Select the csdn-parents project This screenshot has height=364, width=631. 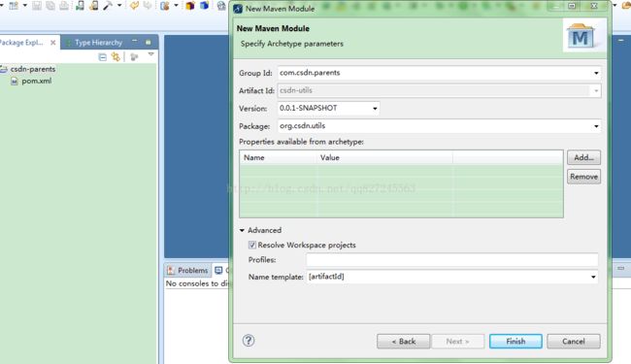tap(33, 69)
